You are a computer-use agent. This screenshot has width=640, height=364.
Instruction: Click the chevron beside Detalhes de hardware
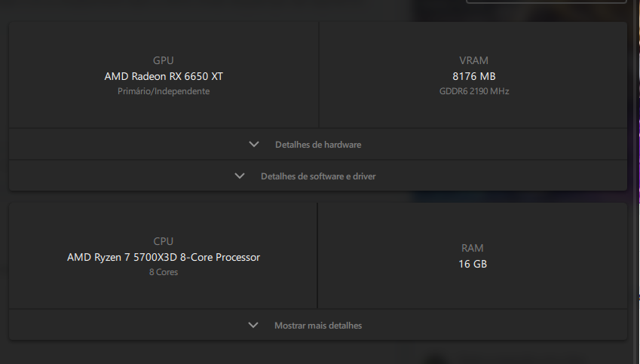click(254, 145)
